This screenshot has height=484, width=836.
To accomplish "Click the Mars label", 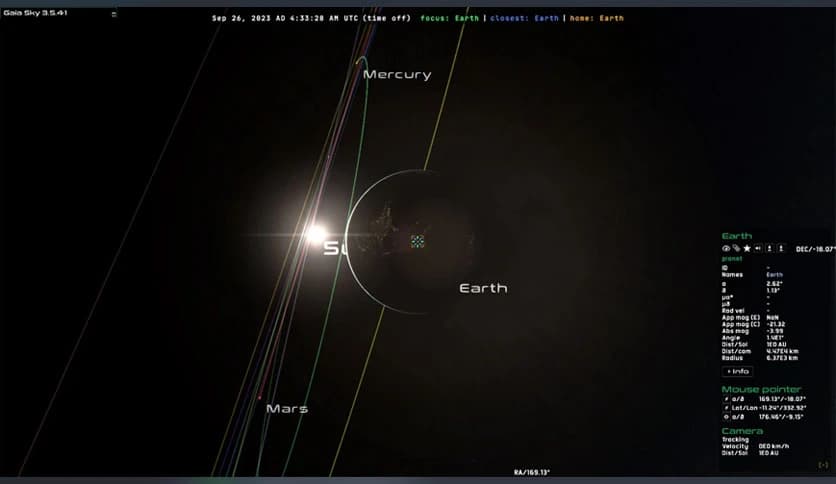I will [287, 409].
